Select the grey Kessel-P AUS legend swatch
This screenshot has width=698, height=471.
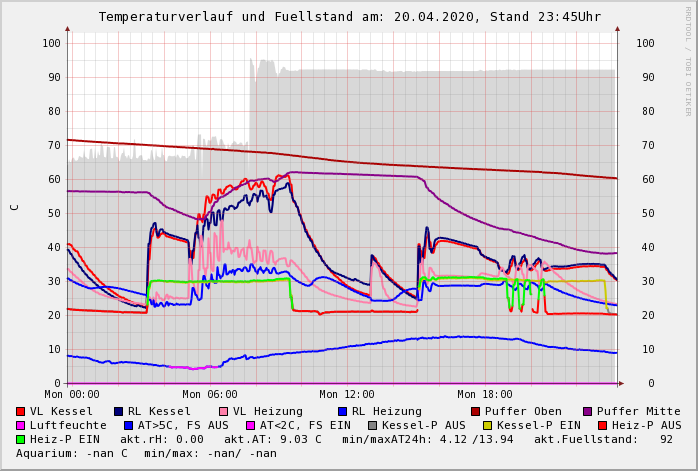(x=371, y=425)
